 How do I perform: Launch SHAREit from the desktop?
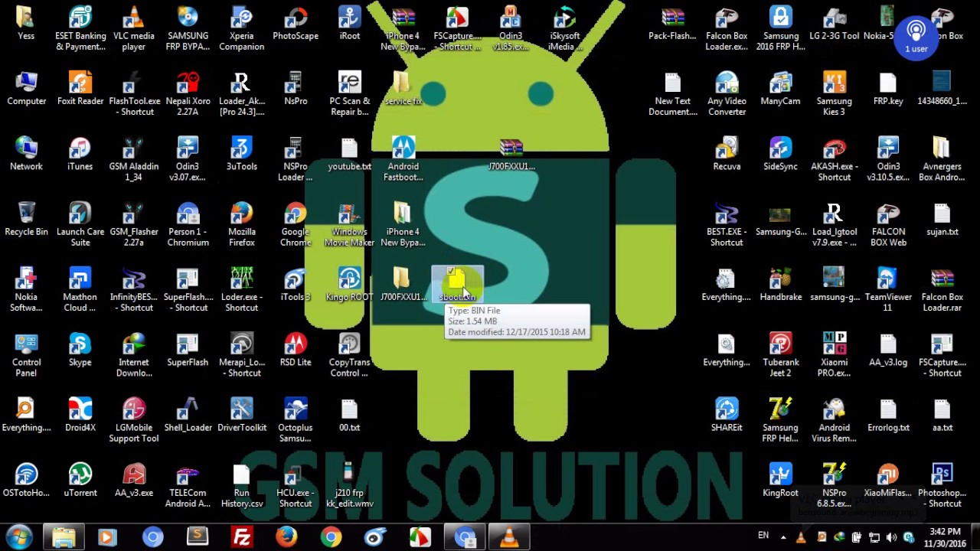point(727,415)
